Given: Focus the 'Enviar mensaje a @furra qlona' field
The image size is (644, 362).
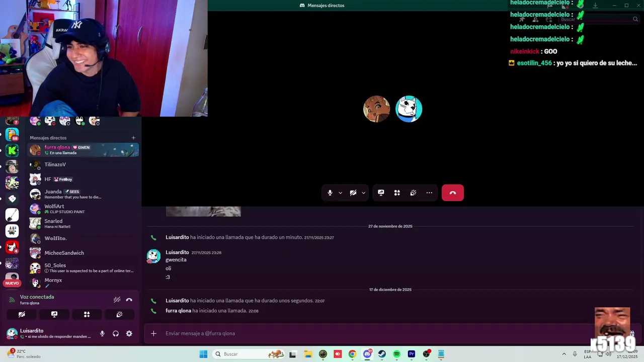Looking at the screenshot, I should tap(377, 333).
